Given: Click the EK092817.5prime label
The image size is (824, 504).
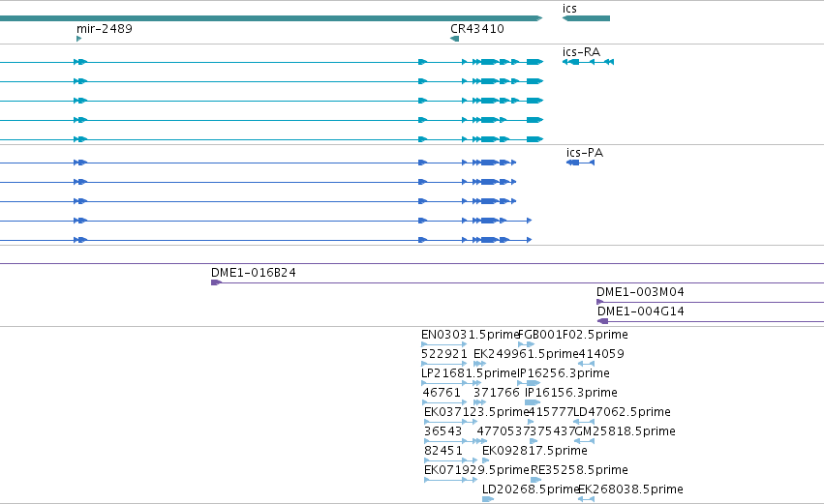Looking at the screenshot, I should click(534, 451).
